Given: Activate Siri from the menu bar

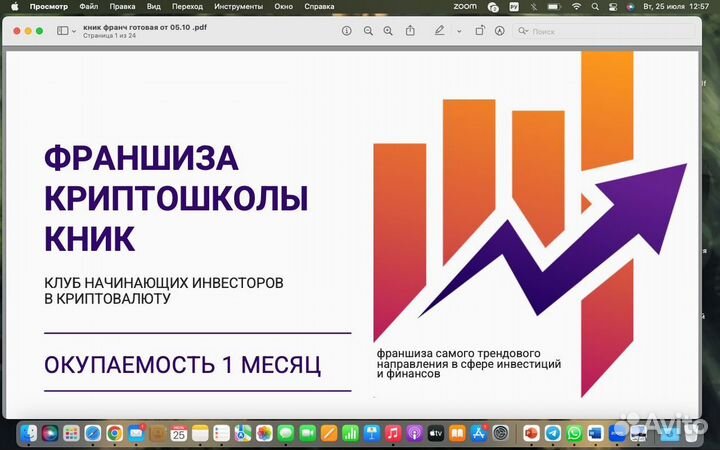Looking at the screenshot, I should (630, 6).
